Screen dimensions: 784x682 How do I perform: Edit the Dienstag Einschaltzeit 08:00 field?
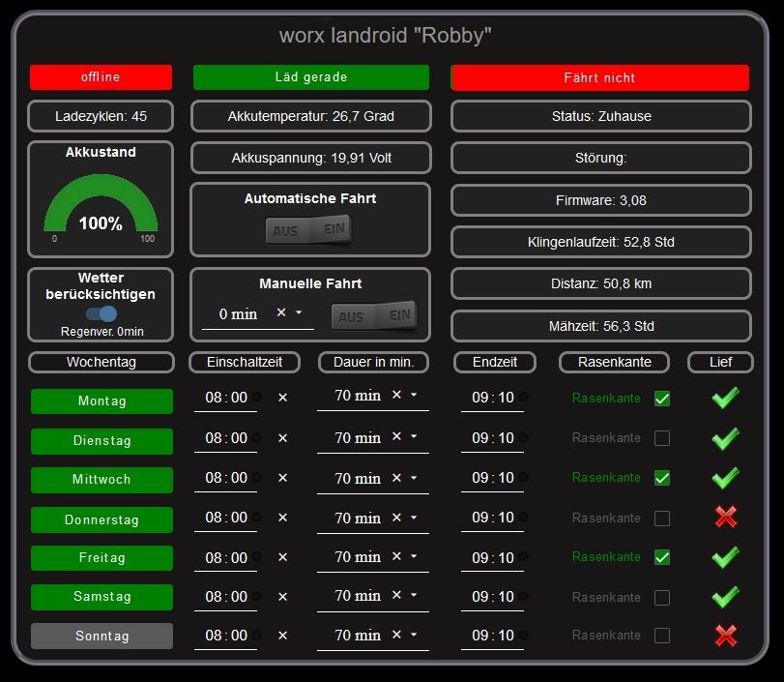click(226, 438)
